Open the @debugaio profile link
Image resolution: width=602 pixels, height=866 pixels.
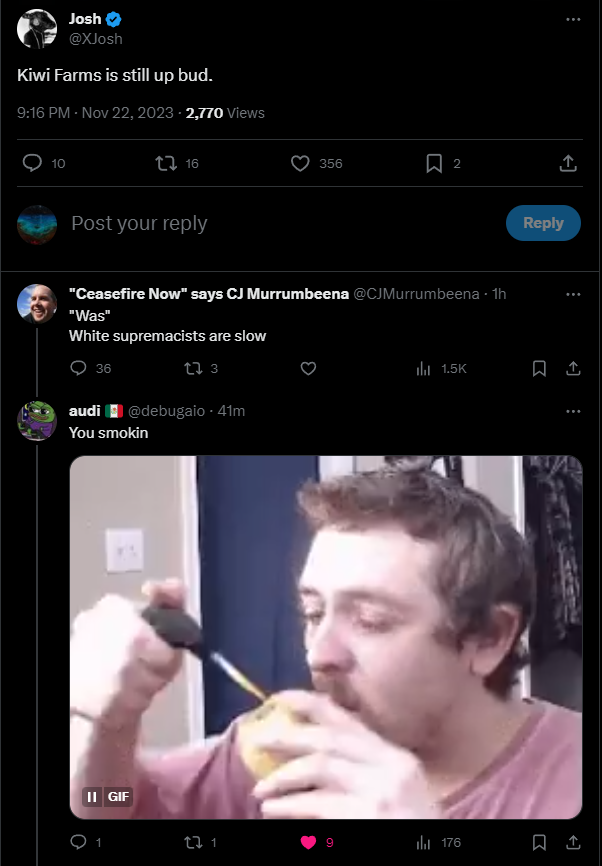pyautogui.click(x=166, y=411)
